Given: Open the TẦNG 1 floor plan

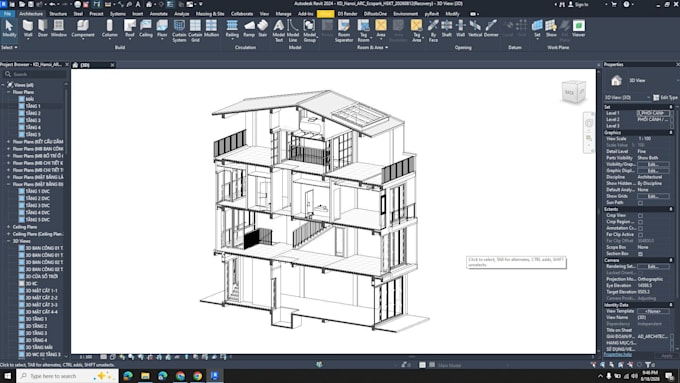Looking at the screenshot, I should pos(33,106).
